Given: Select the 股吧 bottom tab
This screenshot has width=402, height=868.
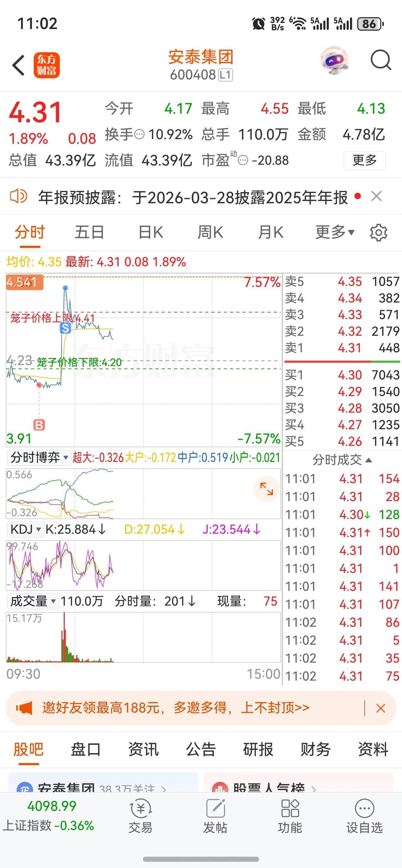Looking at the screenshot, I should 28,750.
